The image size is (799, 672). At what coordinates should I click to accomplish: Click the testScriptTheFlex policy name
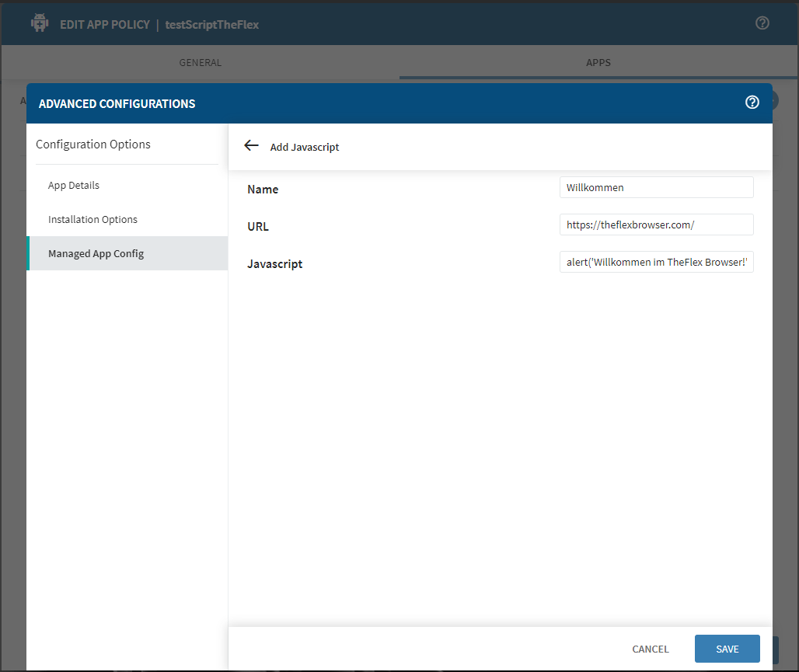coord(212,24)
